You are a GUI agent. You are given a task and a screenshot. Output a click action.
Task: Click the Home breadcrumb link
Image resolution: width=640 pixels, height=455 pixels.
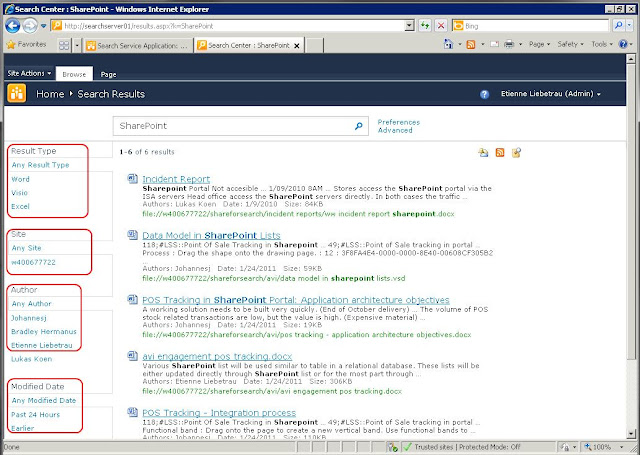[50, 94]
